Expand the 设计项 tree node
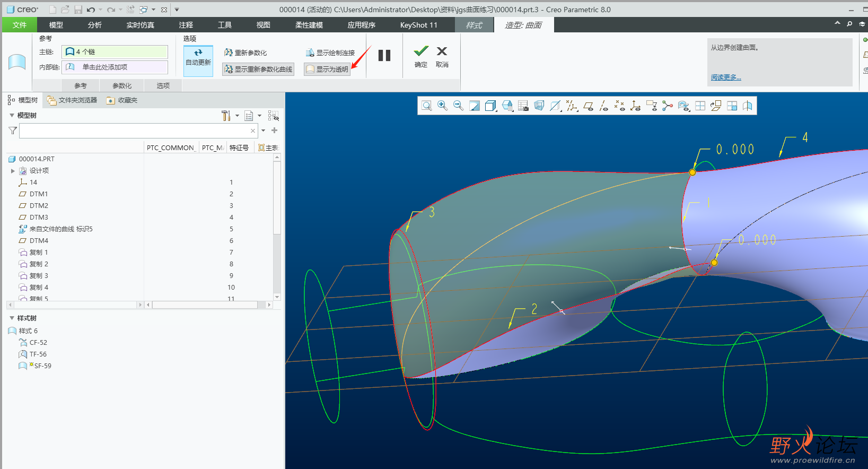Screen dimensions: 868x469 (13, 171)
